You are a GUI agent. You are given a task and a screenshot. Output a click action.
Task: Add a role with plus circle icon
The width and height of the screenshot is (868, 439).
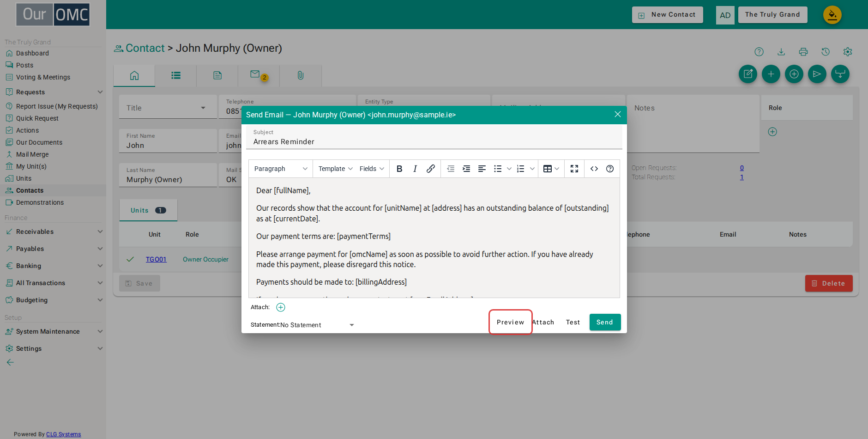[772, 132]
